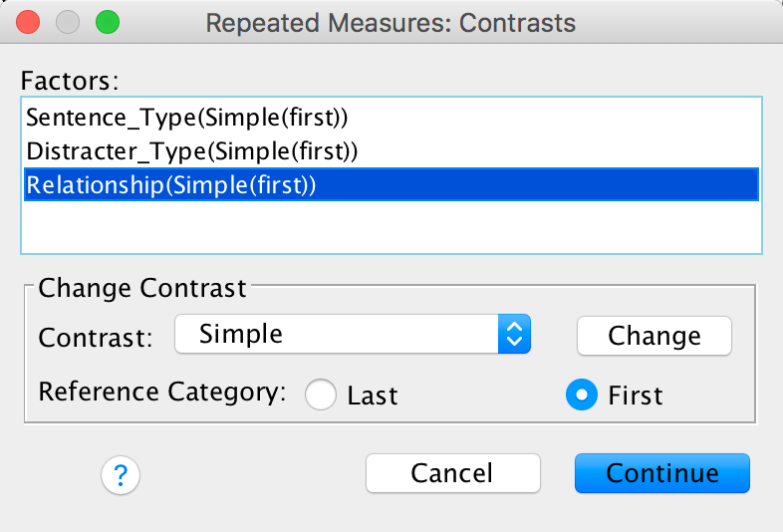Click the Repeated Measures: Contrasts title bar

(391, 22)
